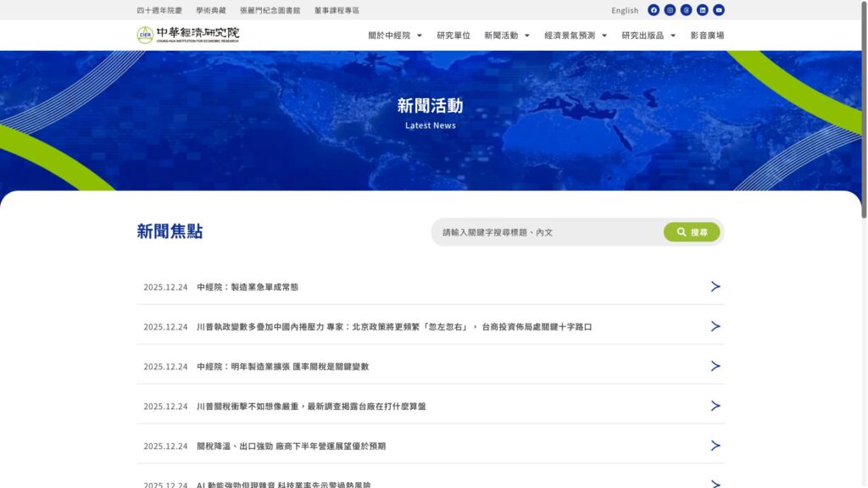Image resolution: width=868 pixels, height=488 pixels.
Task: Expand the 經濟景氣預測 dropdown menu
Action: coord(576,36)
